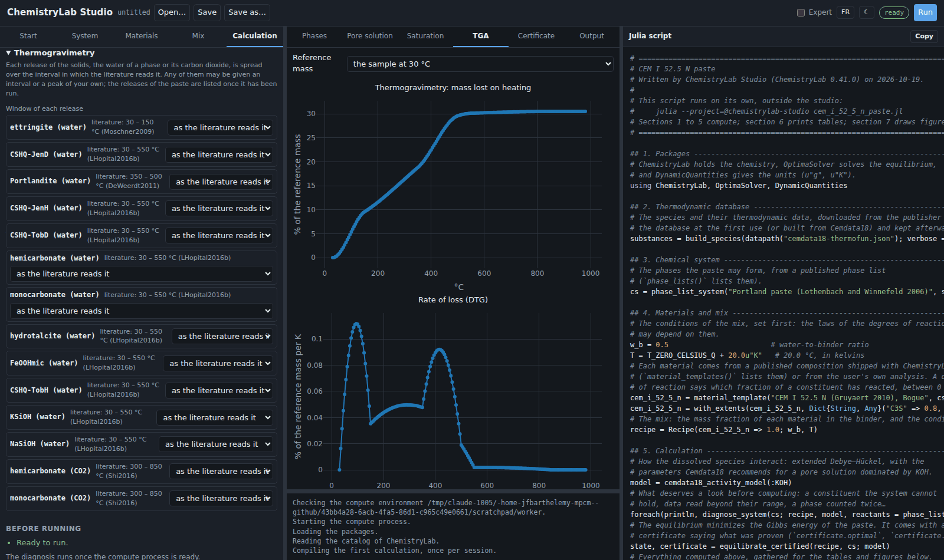Click the 'Window of each release' label
The image size is (944, 560).
coord(44,108)
